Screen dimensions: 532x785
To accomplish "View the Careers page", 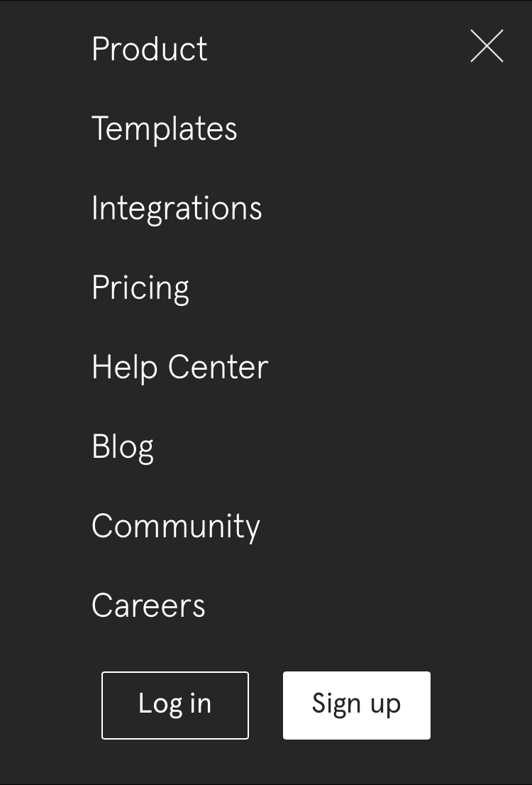I will (149, 605).
